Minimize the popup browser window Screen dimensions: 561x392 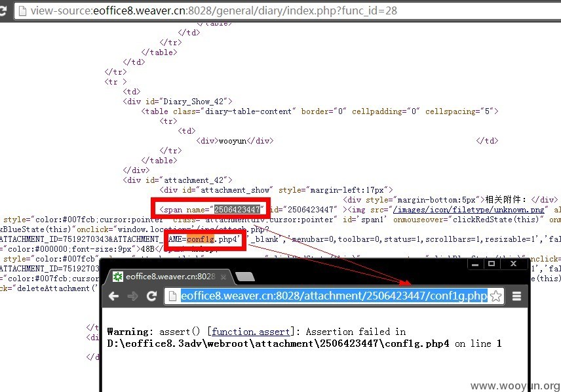pyautogui.click(x=475, y=264)
